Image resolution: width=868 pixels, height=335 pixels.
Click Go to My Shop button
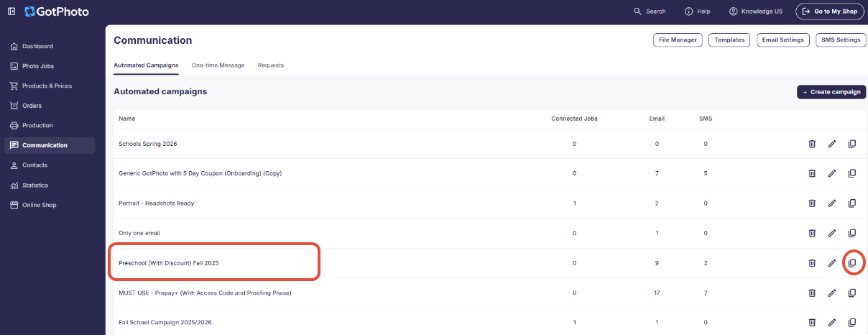point(829,12)
